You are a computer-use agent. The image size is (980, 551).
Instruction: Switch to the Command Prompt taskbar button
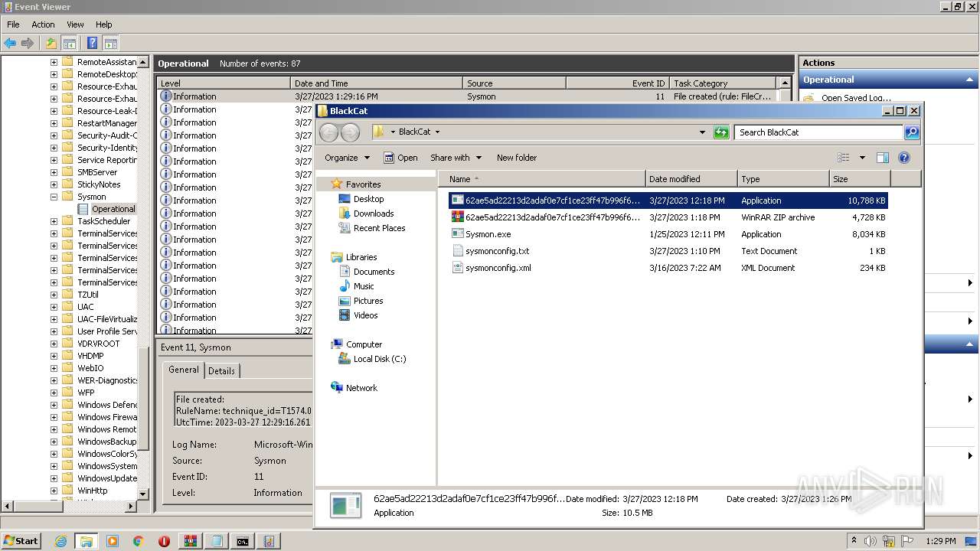[242, 541]
